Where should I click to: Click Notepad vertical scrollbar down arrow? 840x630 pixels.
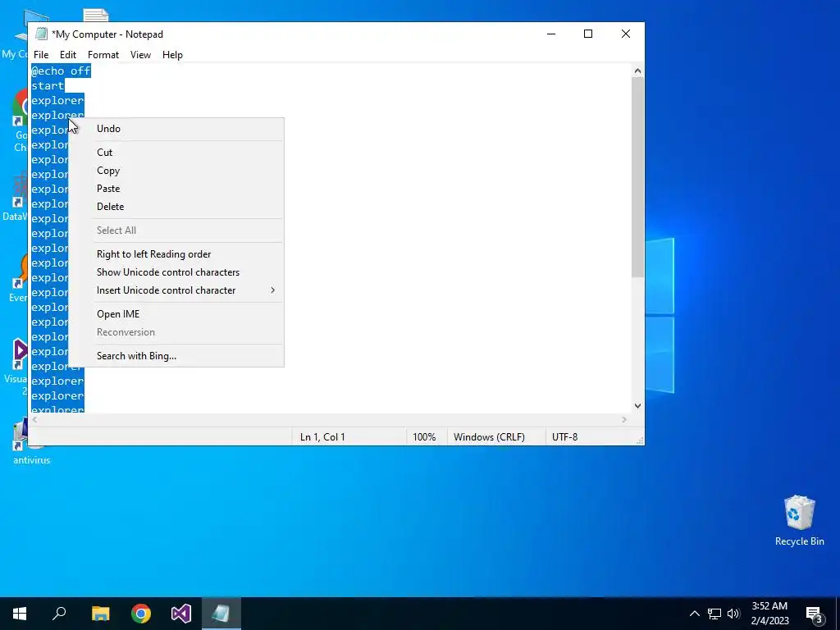point(637,406)
